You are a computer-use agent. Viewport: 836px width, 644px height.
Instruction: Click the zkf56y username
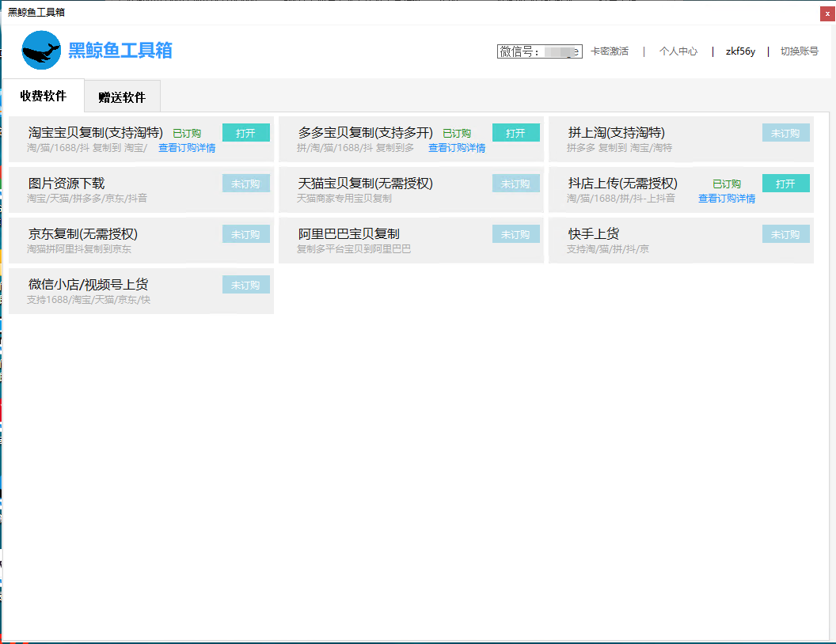[740, 51]
